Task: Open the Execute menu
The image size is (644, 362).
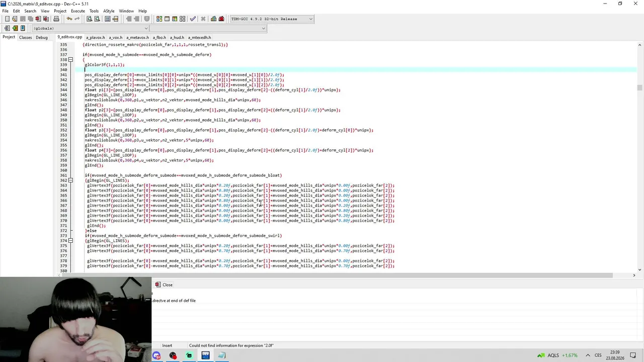Action: point(78,11)
